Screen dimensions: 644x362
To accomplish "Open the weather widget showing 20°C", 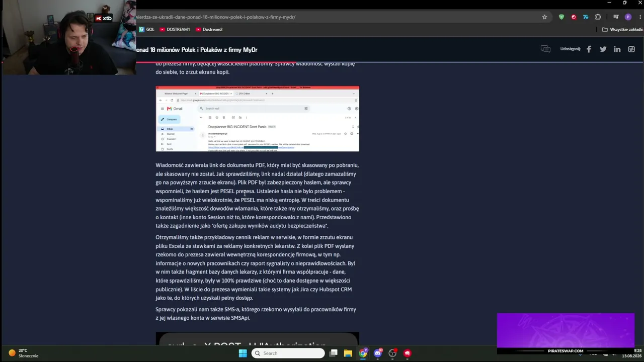I will 23,353.
